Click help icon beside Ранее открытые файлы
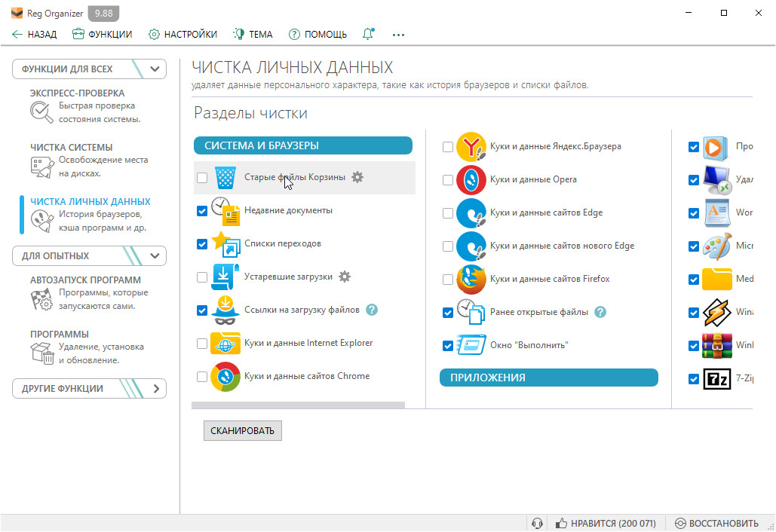Image resolution: width=776 pixels, height=532 pixels. (x=600, y=312)
